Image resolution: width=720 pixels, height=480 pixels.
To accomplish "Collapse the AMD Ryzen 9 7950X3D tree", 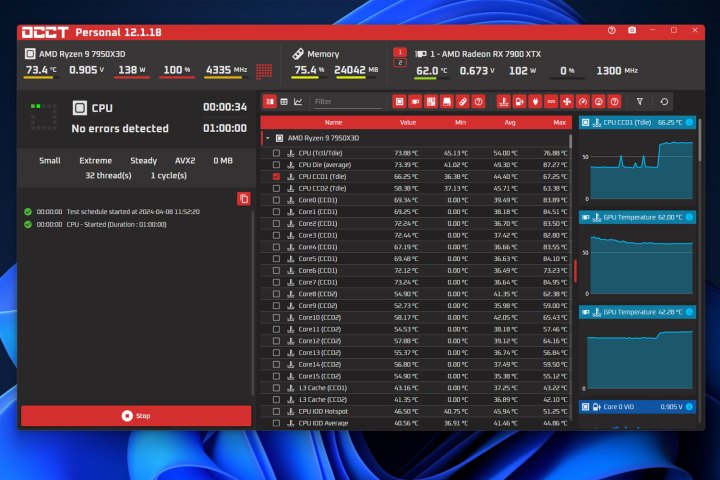I will click(x=268, y=138).
